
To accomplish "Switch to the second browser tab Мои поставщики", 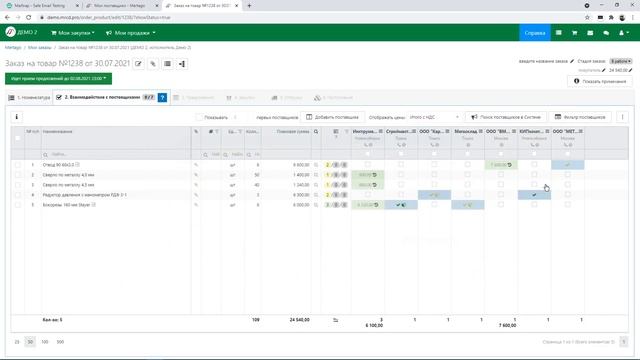I will click(122, 6).
